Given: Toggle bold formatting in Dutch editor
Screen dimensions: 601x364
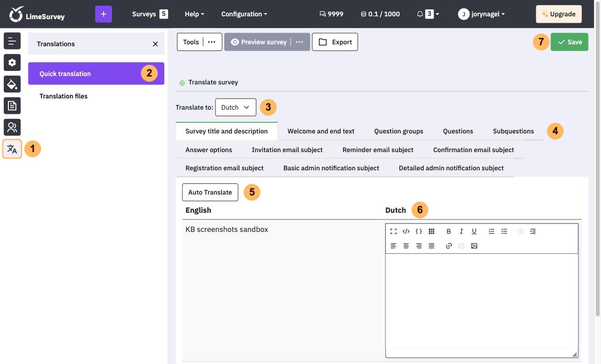Looking at the screenshot, I should coord(449,231).
